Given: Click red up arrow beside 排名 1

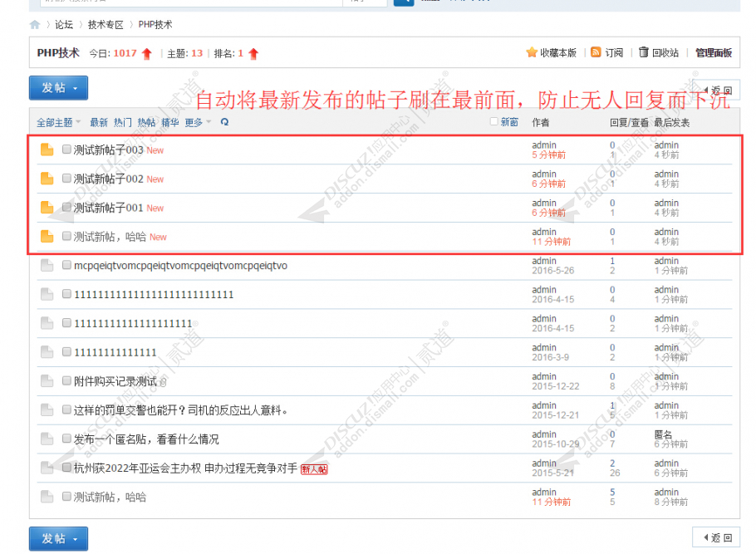Looking at the screenshot, I should (x=253, y=53).
